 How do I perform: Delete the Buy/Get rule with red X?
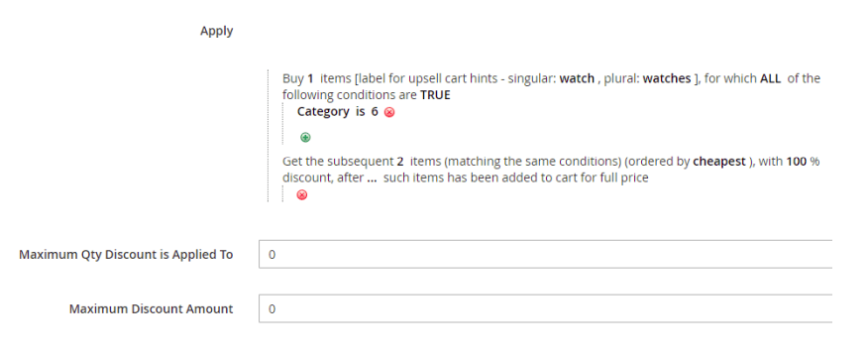tap(301, 194)
